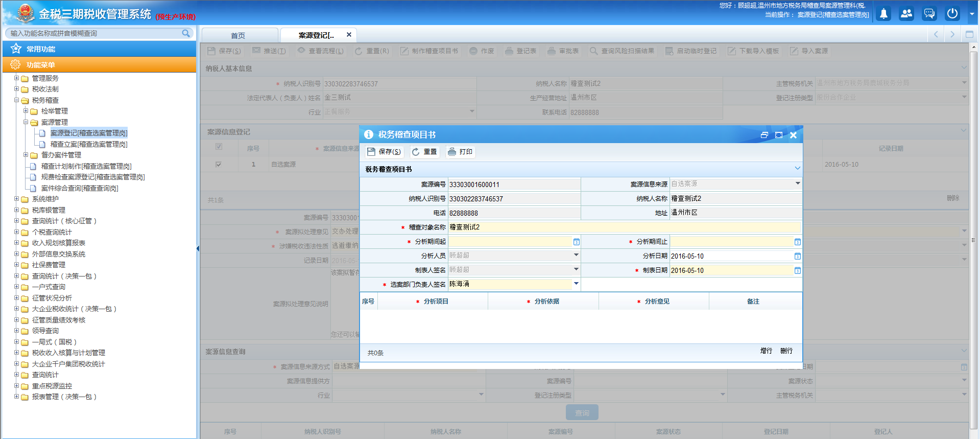Open 规费检查案源登记 tree item
This screenshot has height=439, width=980.
point(93,177)
